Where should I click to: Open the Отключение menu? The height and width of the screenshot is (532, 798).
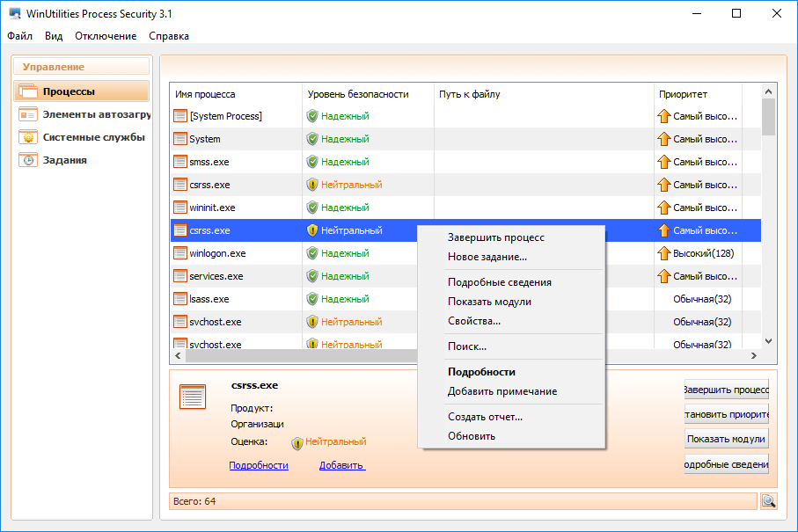106,36
